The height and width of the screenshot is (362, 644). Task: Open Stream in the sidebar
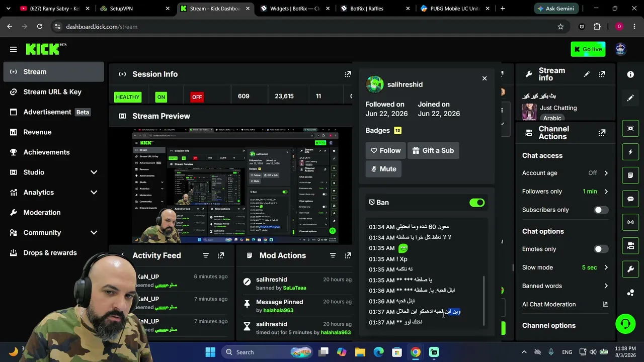click(x=53, y=72)
